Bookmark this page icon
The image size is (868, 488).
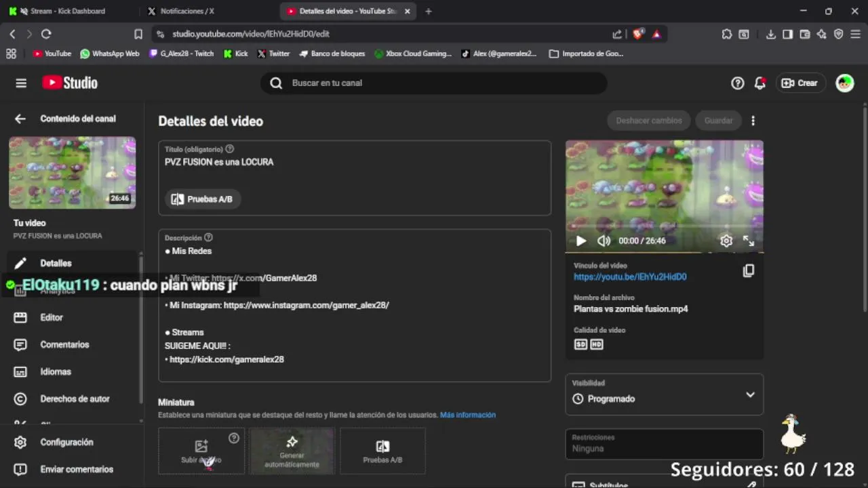coord(138,34)
